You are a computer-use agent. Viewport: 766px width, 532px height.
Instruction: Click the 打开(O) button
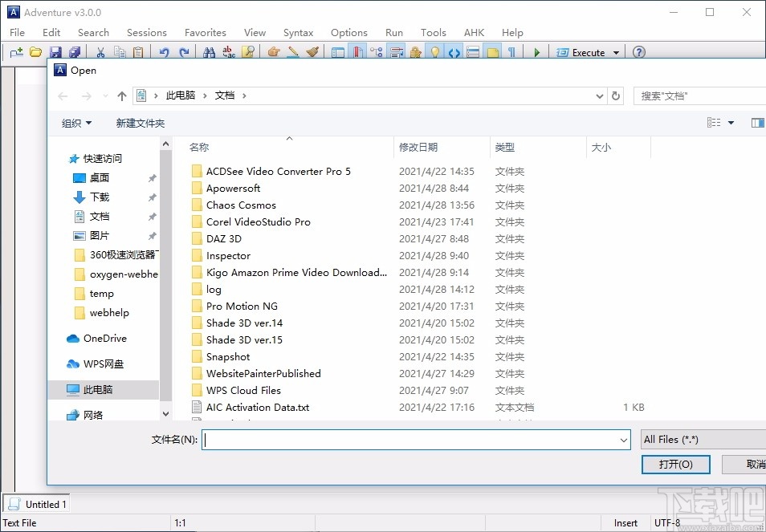click(x=675, y=464)
